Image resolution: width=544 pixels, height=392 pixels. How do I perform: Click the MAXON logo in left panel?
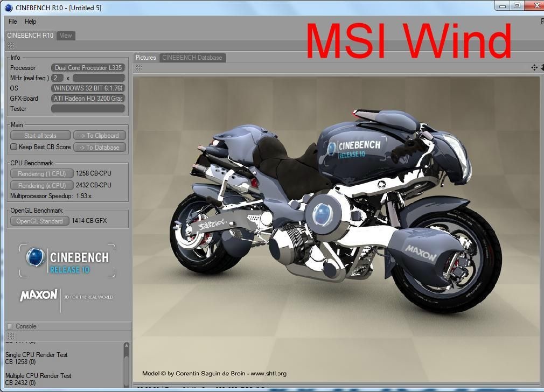[39, 296]
